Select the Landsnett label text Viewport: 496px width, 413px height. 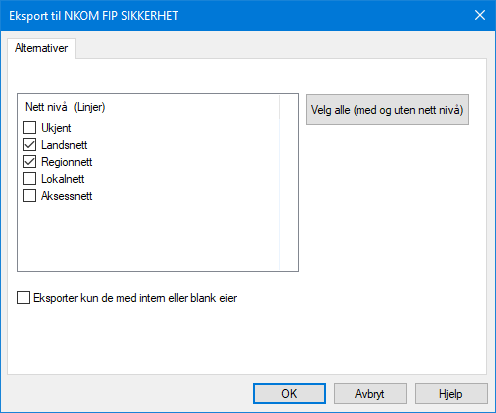64,145
